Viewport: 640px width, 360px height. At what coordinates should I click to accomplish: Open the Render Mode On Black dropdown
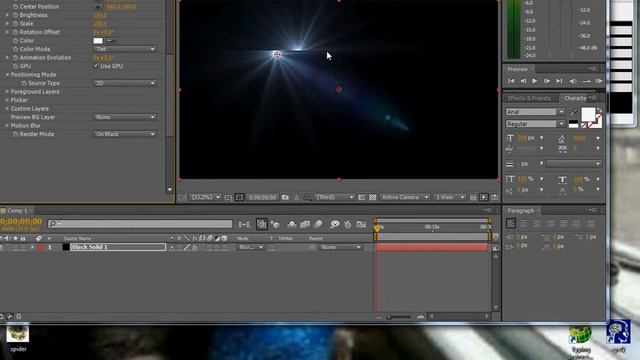click(x=125, y=134)
